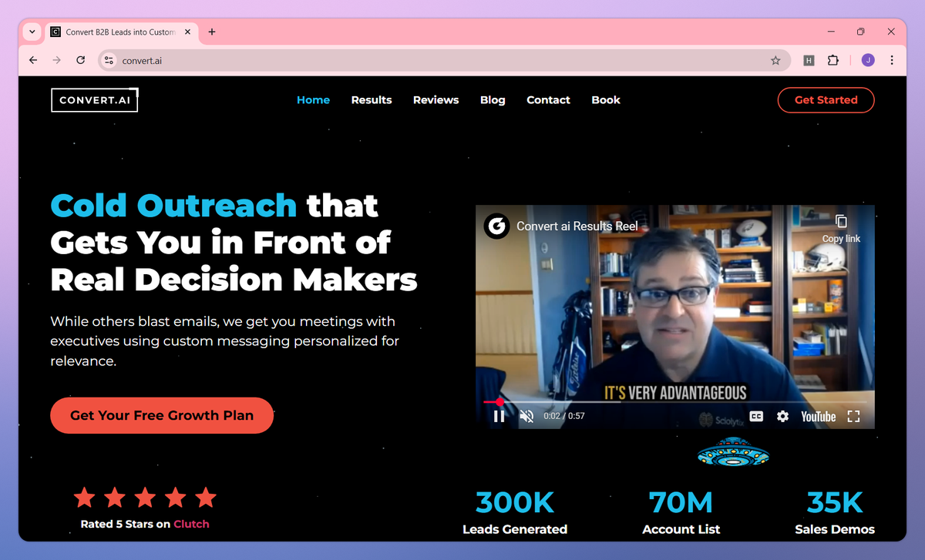Click the 0:02 / 0:57 video time
Screen dimensions: 925x560
pyautogui.click(x=564, y=416)
